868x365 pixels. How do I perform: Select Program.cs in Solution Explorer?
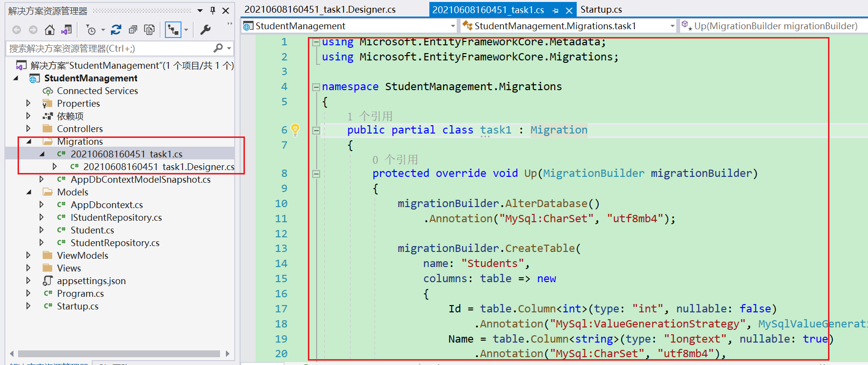coord(80,293)
